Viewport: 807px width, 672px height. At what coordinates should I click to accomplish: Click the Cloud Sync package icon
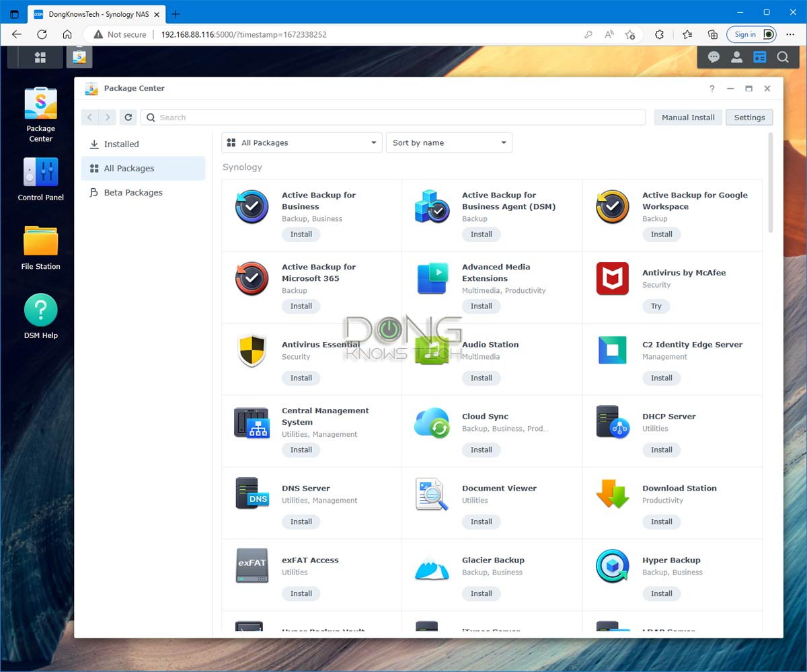point(432,423)
